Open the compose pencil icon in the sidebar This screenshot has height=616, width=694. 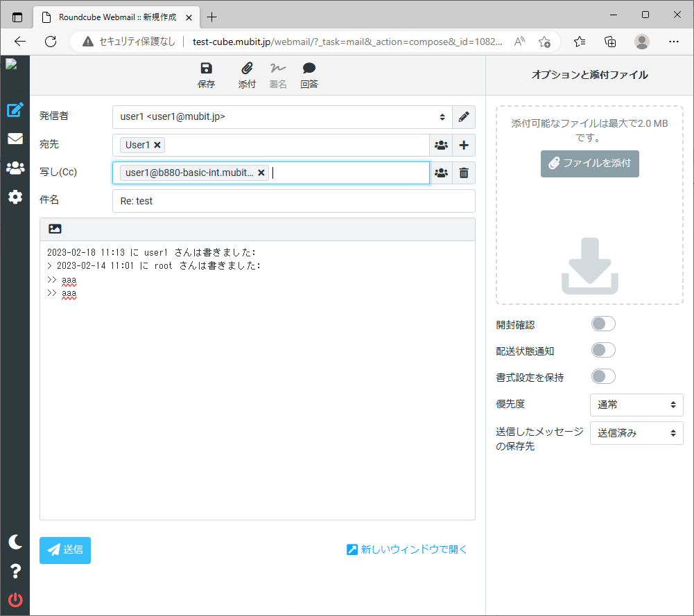(15, 109)
